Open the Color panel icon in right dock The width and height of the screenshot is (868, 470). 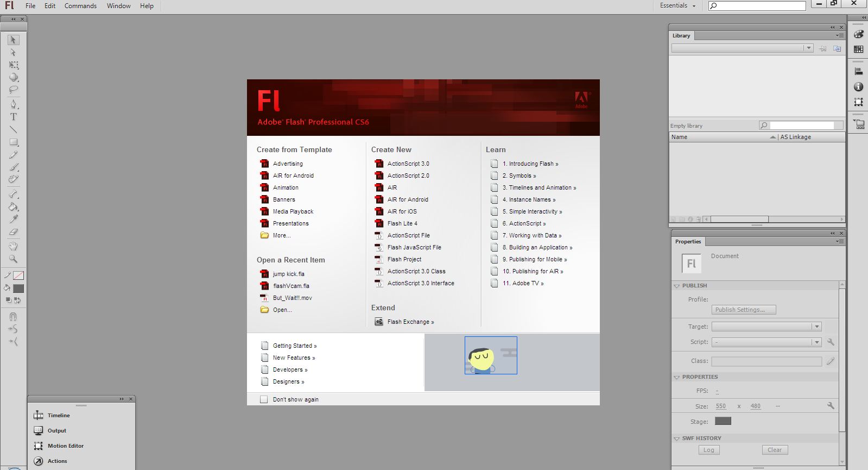pyautogui.click(x=859, y=34)
